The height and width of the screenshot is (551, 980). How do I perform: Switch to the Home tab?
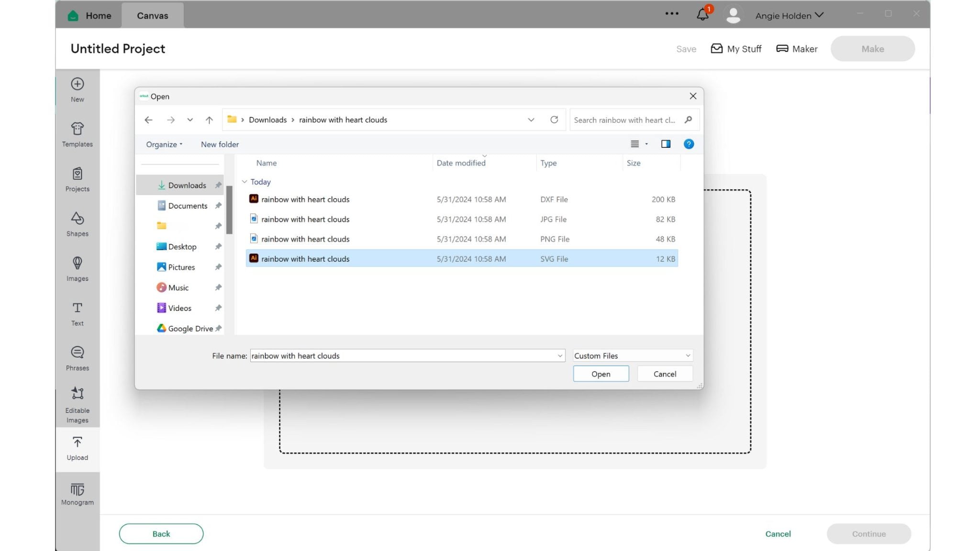pos(89,15)
